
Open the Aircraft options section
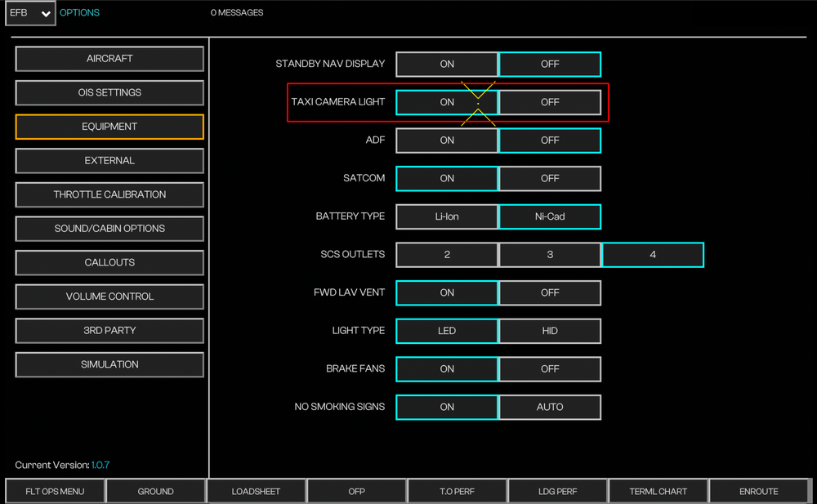pyautogui.click(x=109, y=59)
